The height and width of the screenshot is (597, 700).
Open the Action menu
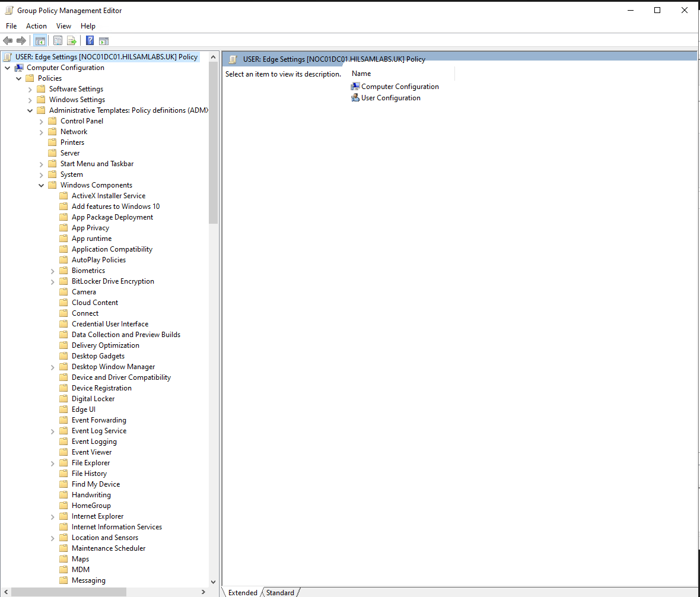[36, 26]
